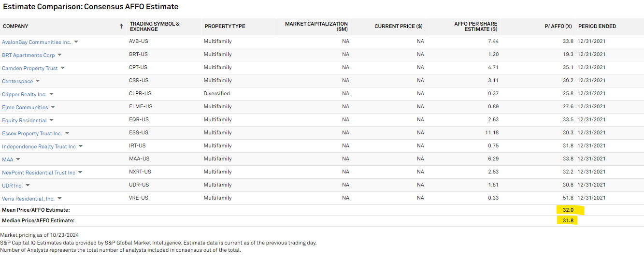This screenshot has height=260, width=644.
Task: Open Veris Residential, Inc. company page
Action: click(28, 199)
